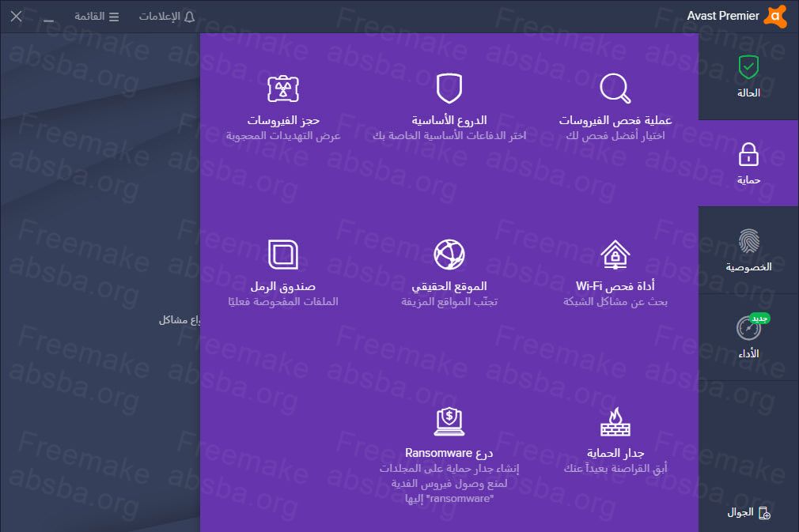799x532 pixels.
Task: Click the Ransomware shield description paragraph
Action: point(449,483)
